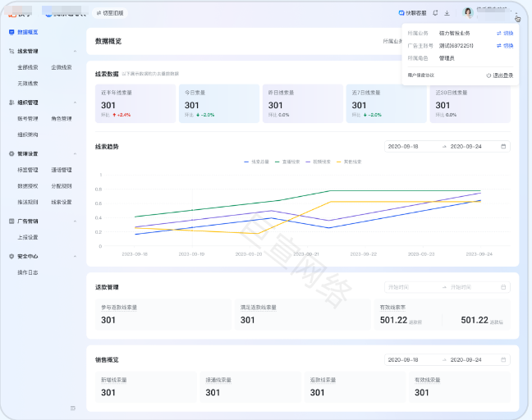Collapse the 广告营销 sidebar group
Viewport: 532px width, 420px height.
(75, 221)
